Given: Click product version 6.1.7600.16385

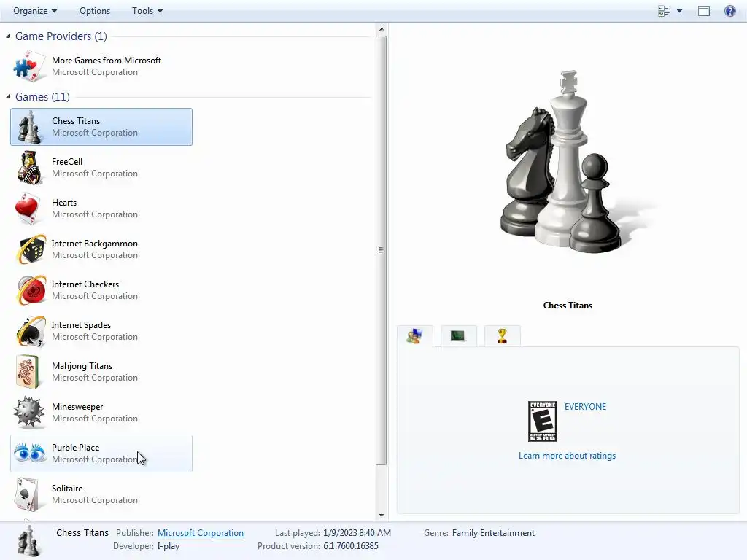Looking at the screenshot, I should click(x=351, y=546).
